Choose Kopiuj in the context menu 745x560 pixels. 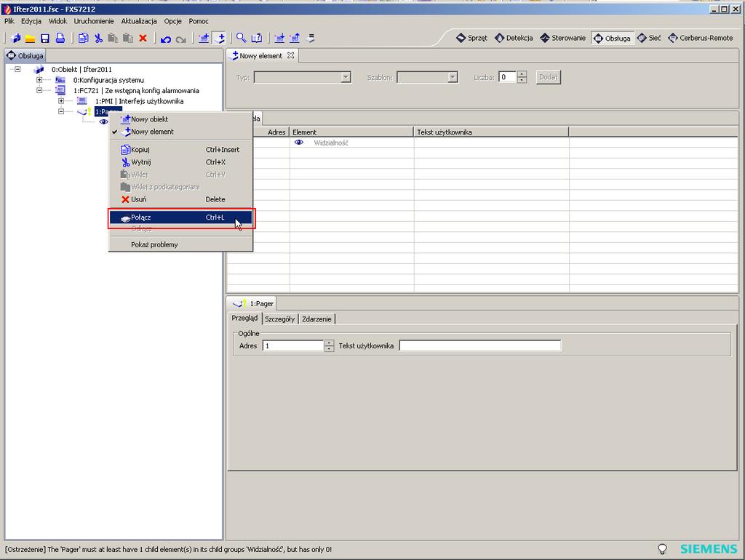pyautogui.click(x=180, y=150)
